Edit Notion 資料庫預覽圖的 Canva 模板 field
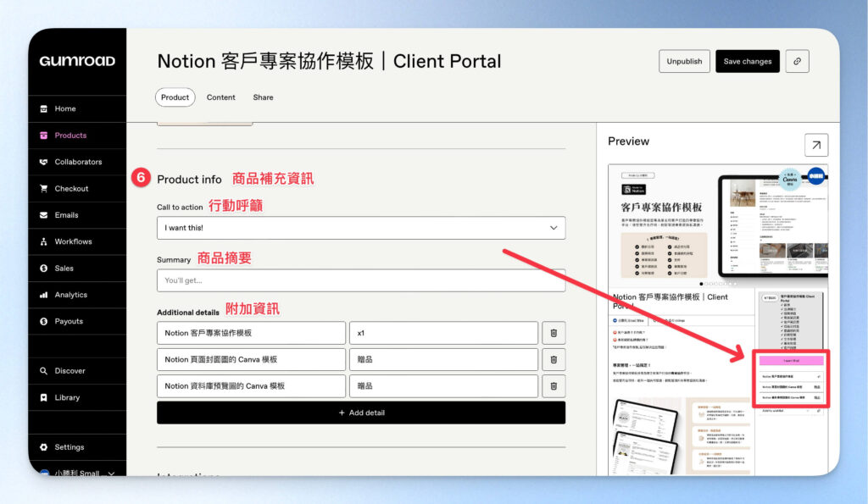This screenshot has width=868, height=504. click(251, 386)
